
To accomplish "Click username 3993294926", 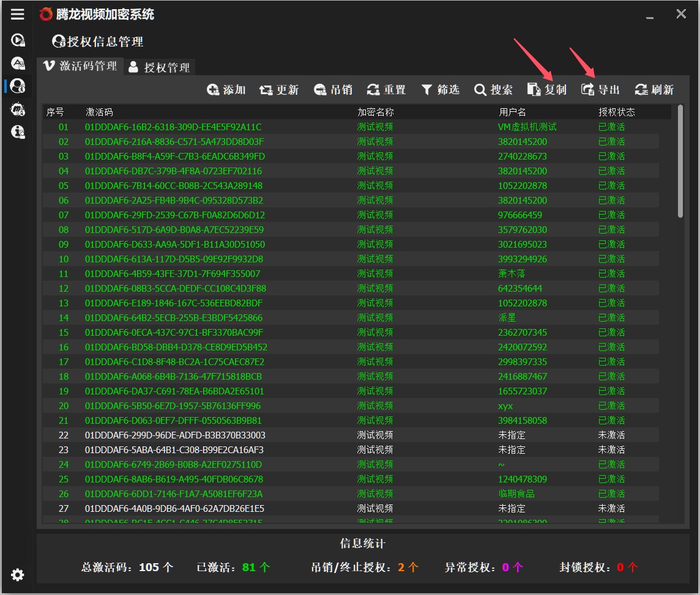I will coord(523,260).
